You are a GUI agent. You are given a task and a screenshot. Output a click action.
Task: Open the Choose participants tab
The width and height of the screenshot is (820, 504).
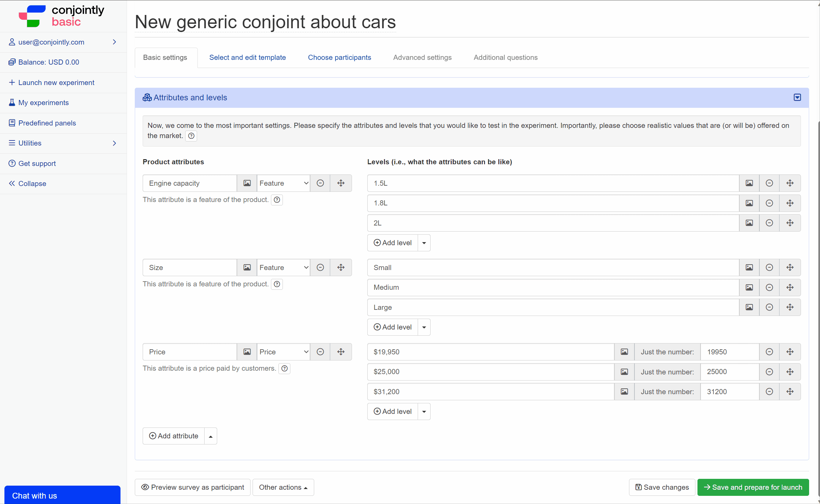tap(339, 57)
